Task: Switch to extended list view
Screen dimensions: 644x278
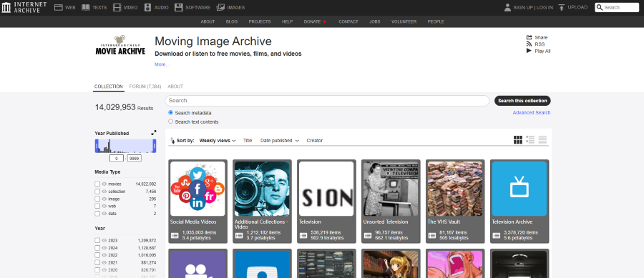Action: 530,140
